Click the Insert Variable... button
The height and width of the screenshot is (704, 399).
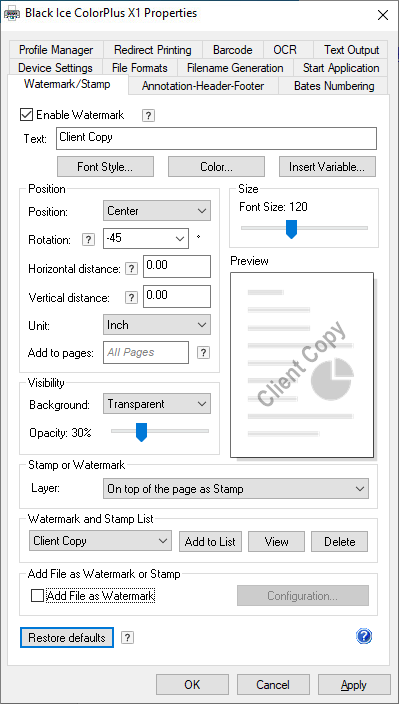[x=327, y=167]
